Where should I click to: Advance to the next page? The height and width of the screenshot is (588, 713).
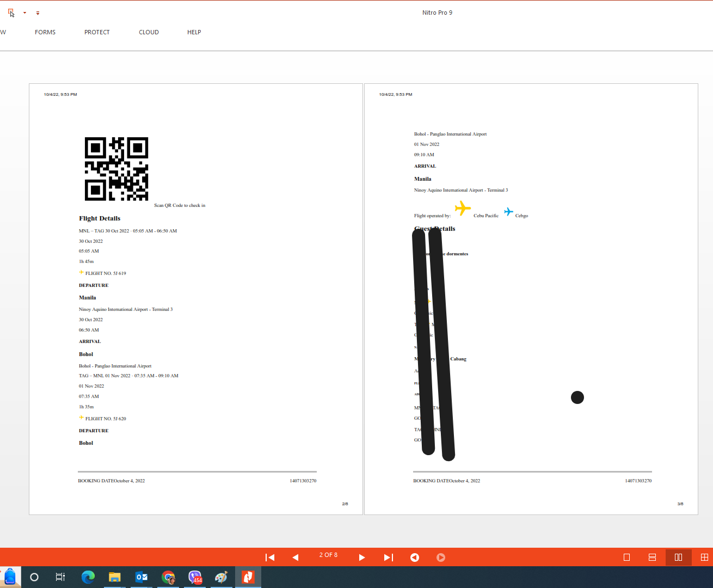point(362,557)
